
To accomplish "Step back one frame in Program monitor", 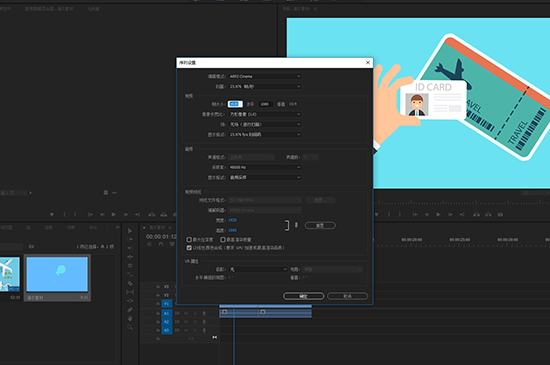I will 427,214.
